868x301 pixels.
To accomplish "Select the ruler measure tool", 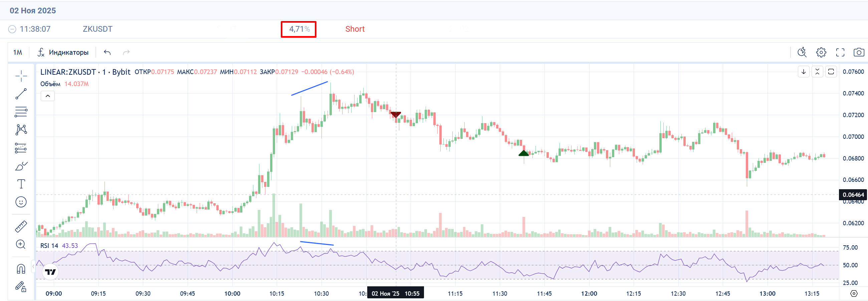I will pos(21,227).
